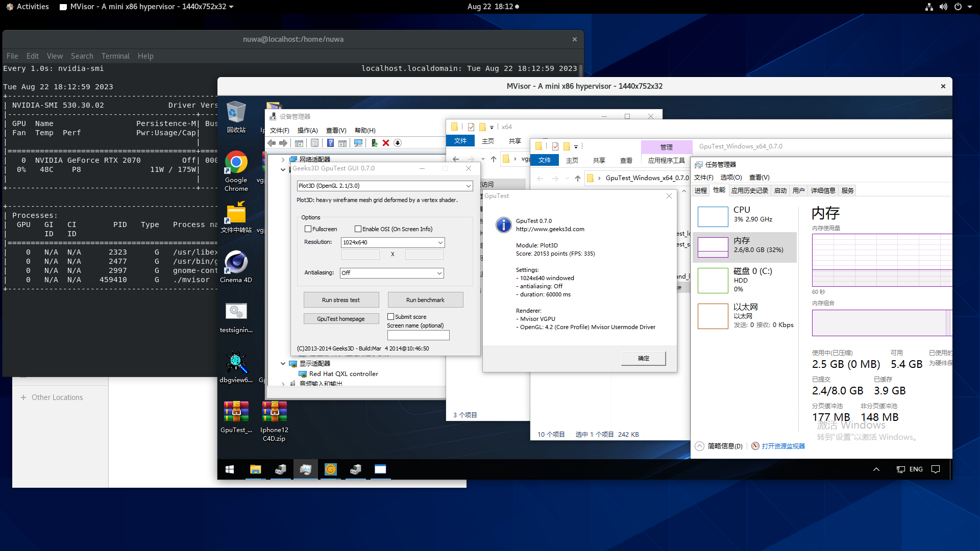
Task: Click the system volume icon
Action: (943, 7)
